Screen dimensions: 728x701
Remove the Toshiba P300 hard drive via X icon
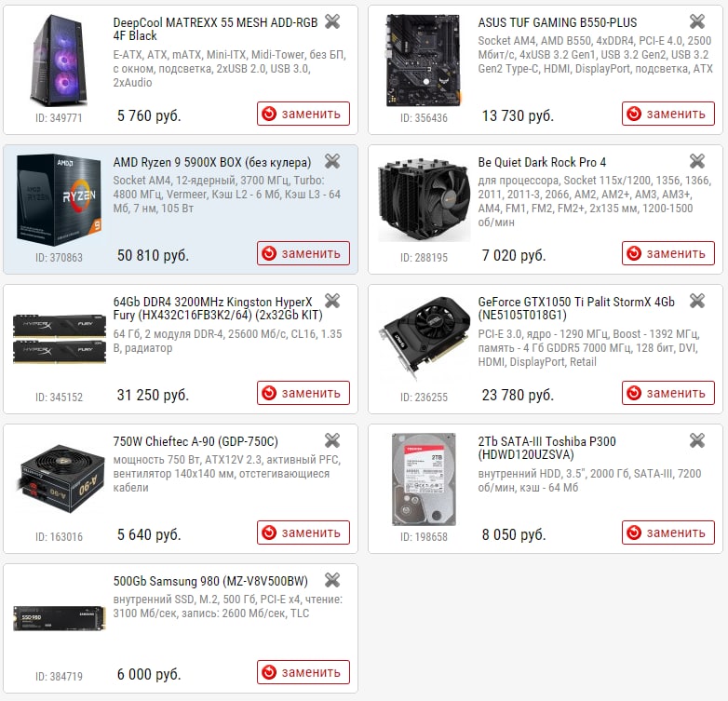click(697, 440)
